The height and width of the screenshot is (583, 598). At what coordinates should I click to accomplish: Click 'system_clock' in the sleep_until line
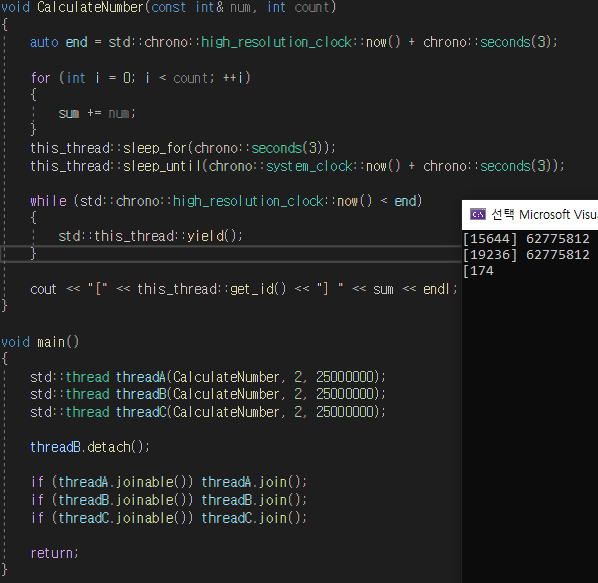coord(309,166)
